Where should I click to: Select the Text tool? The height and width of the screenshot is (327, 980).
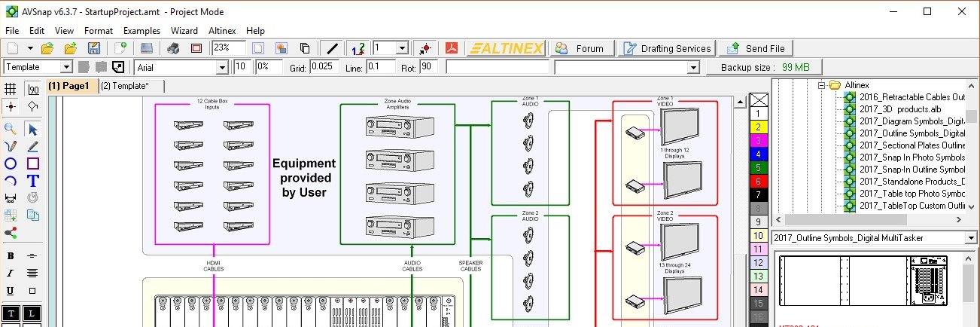32,181
